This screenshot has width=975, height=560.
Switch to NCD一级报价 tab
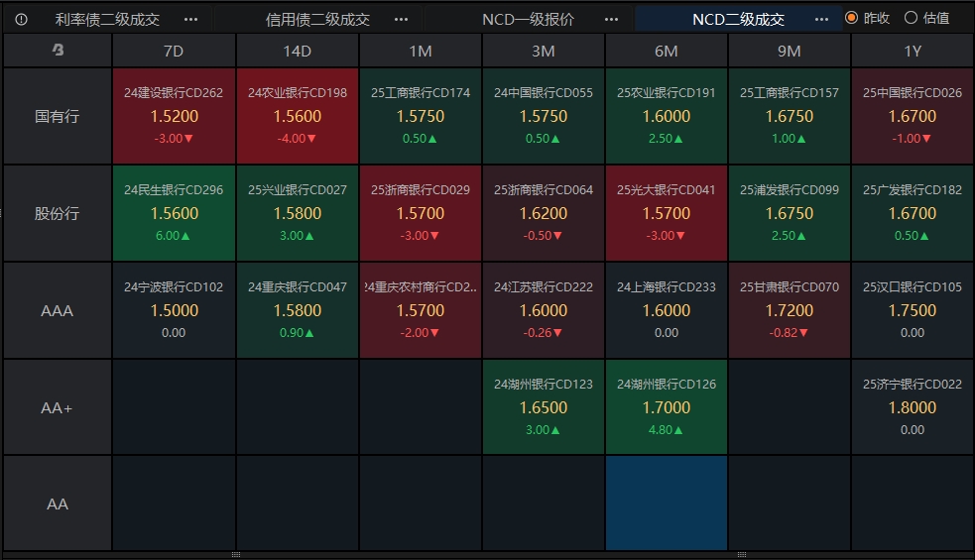point(528,19)
